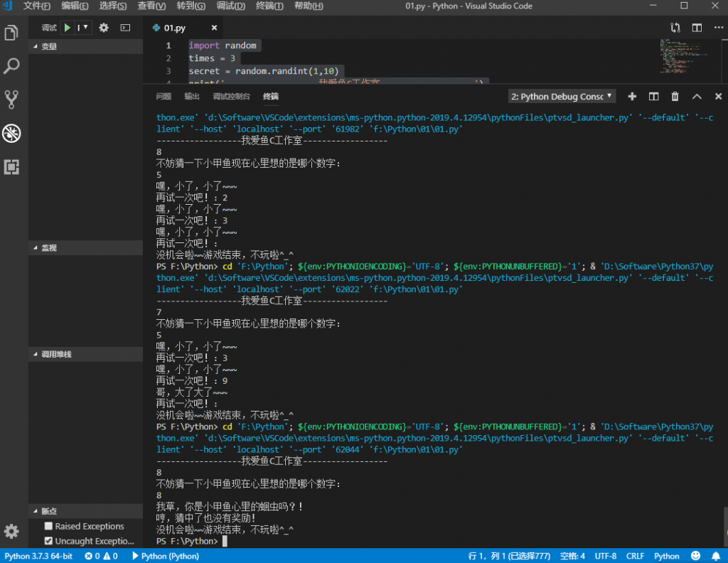Image resolution: width=728 pixels, height=563 pixels.
Task: Open launch.json with debug gear icon
Action: pos(104,28)
